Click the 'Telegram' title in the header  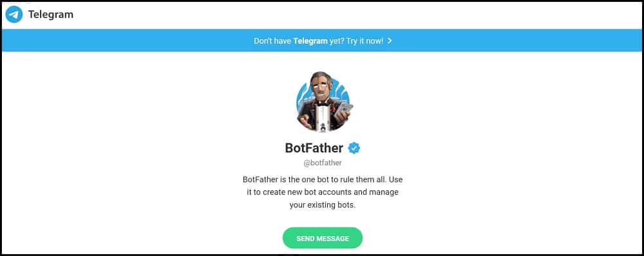coord(51,15)
